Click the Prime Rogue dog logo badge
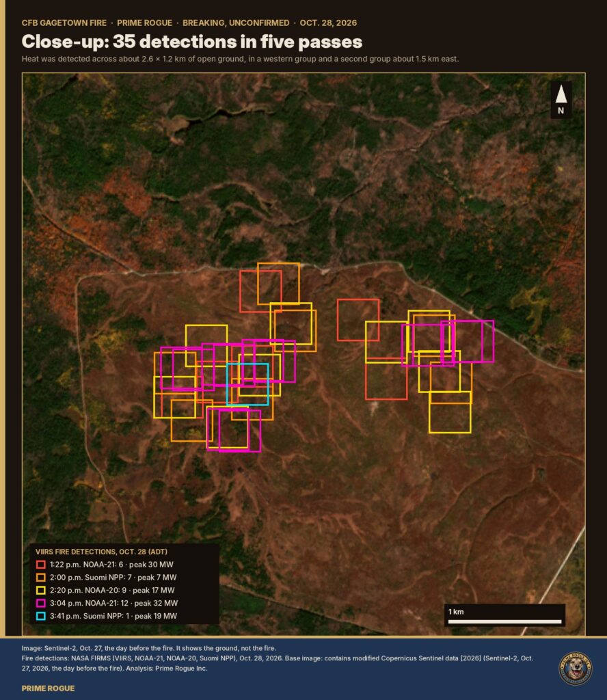Screen dimensions: 607x700 pyautogui.click(x=576, y=669)
